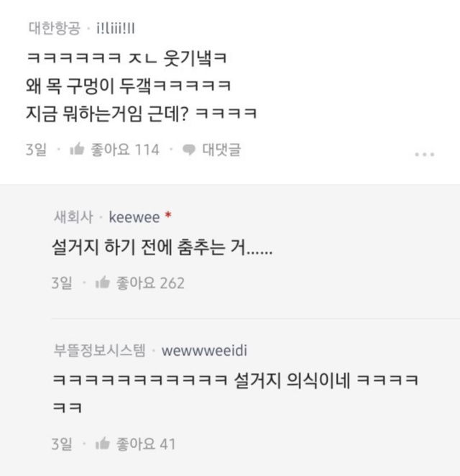This screenshot has width=460, height=476.
Task: Open profile of user i!liii!ll
Action: [x=116, y=29]
